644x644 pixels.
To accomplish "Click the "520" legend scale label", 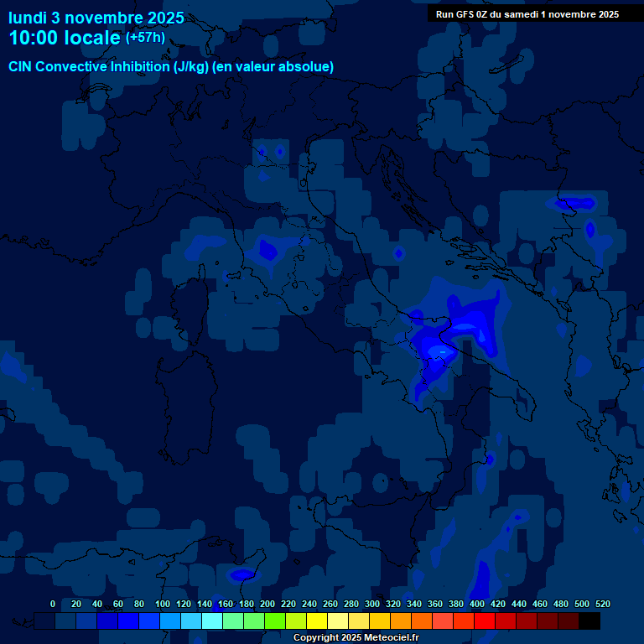I will (602, 604).
